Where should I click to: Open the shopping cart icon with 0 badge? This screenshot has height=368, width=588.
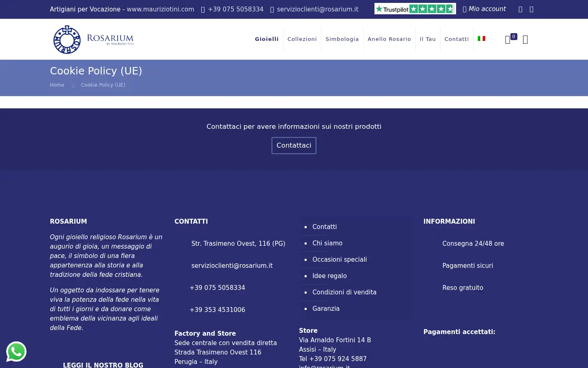point(510,39)
